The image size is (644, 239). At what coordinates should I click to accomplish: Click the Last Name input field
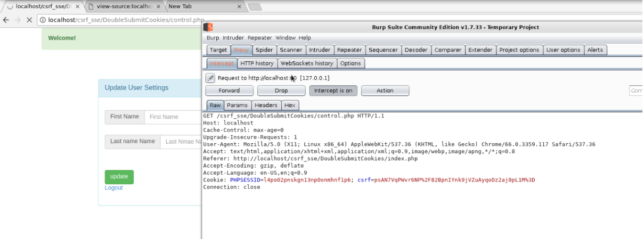tap(180, 142)
